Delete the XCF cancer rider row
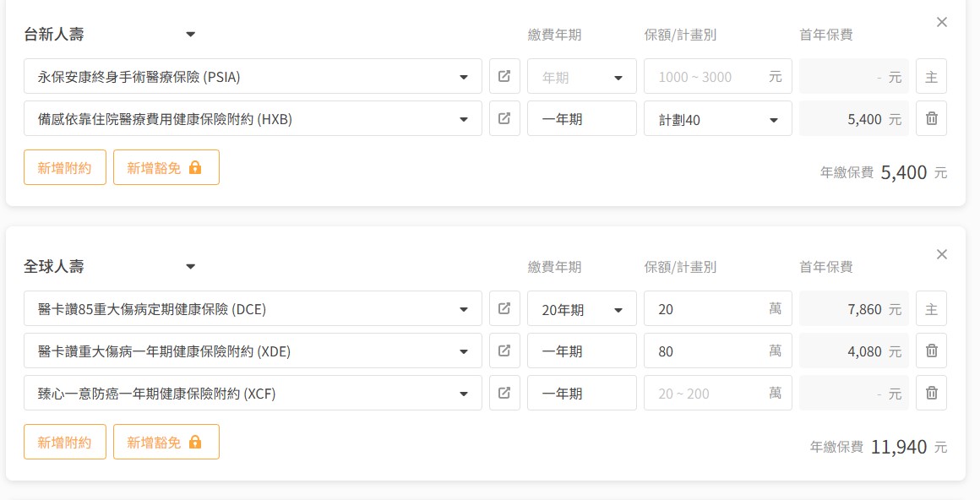Viewport: 980px width, 500px height. pos(931,393)
